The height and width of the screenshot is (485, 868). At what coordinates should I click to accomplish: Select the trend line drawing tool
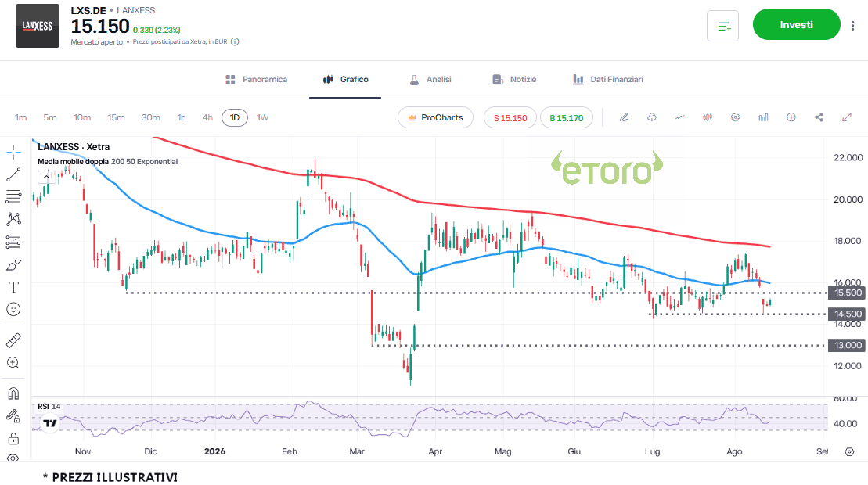tap(13, 174)
